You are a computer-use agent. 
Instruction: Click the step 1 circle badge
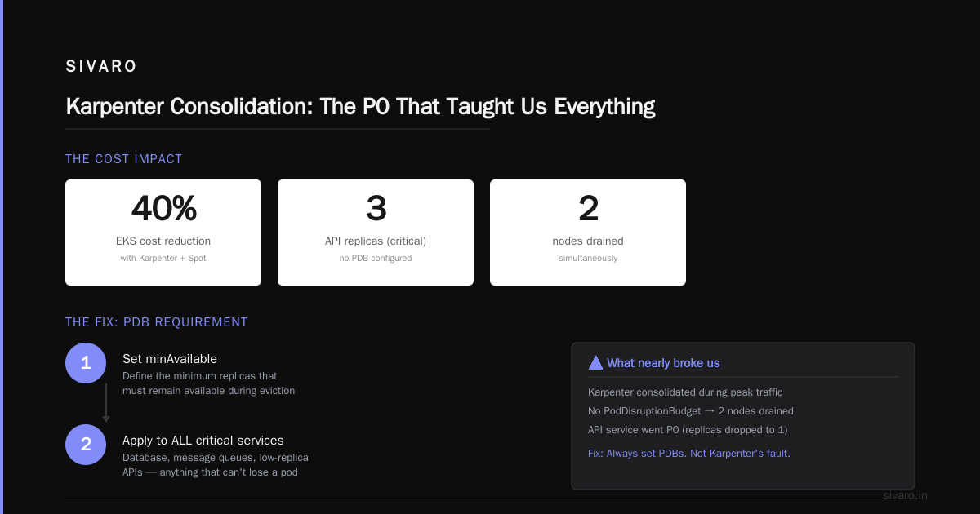click(86, 363)
